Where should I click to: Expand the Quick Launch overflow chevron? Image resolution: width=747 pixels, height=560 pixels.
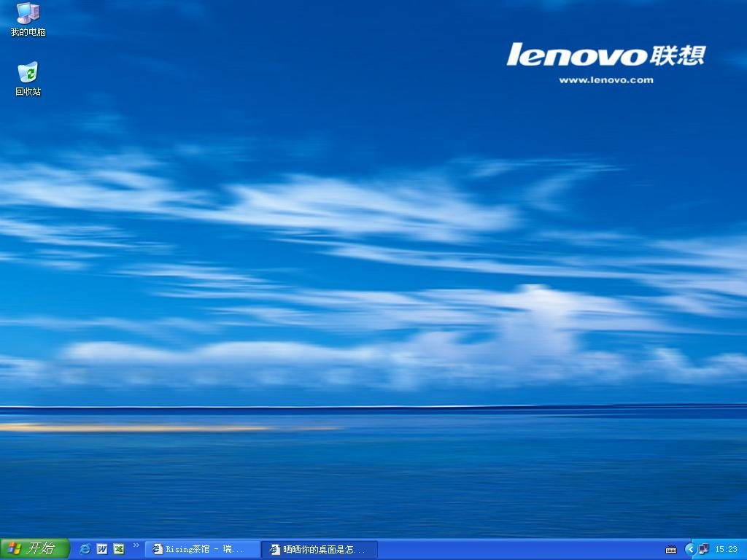tap(136, 545)
